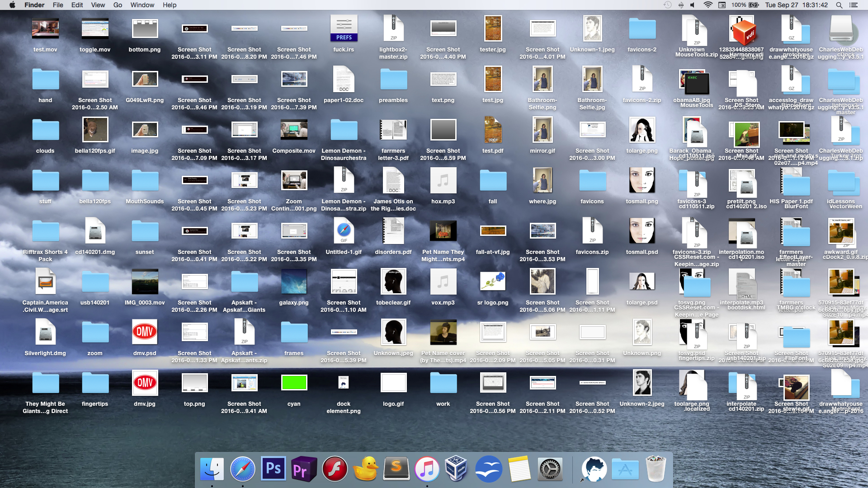Open the Trash in the dock
Image resolution: width=868 pixels, height=488 pixels.
pos(656,469)
